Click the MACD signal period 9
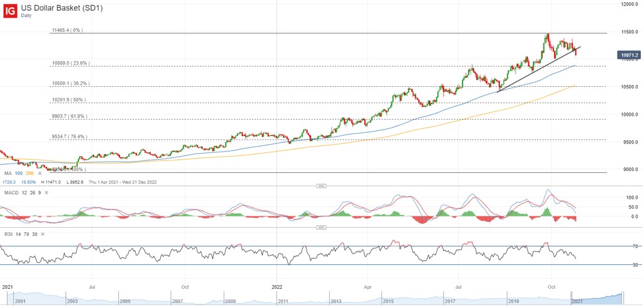 (40, 193)
